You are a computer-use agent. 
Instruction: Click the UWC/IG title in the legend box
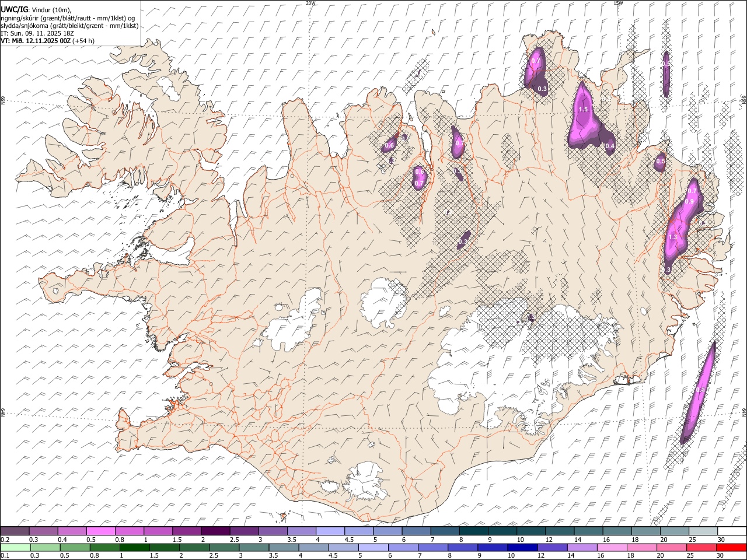point(14,9)
